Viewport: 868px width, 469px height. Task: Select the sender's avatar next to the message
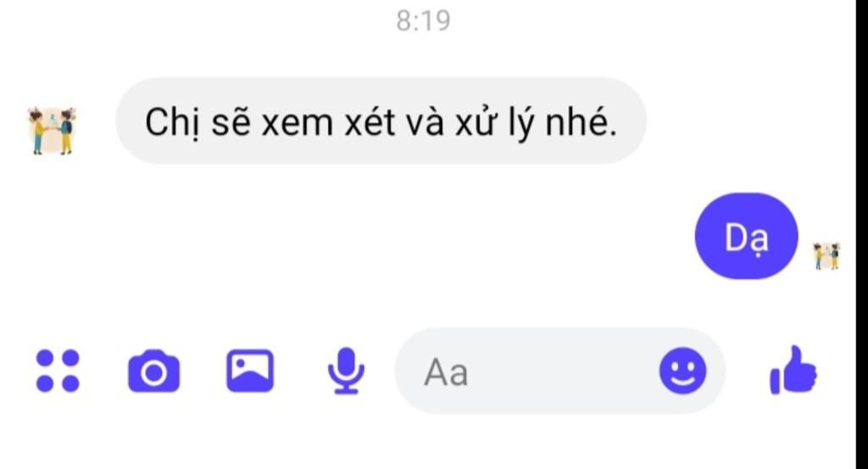(x=52, y=130)
